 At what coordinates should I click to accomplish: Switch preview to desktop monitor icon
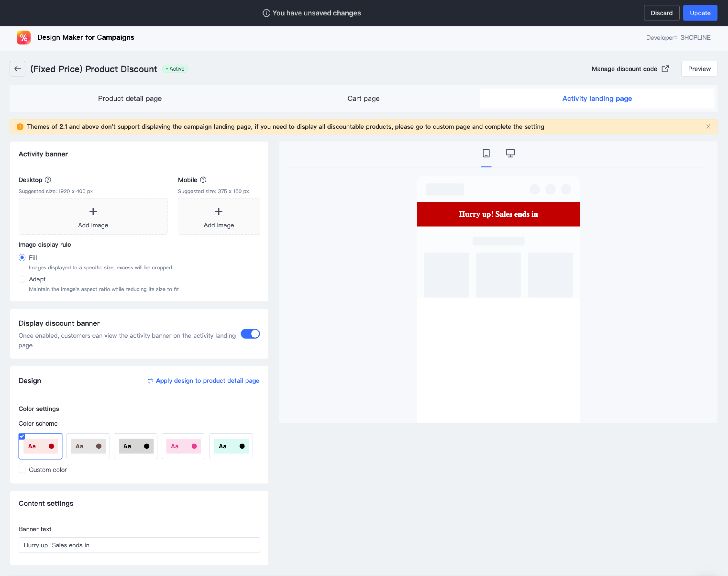point(510,154)
